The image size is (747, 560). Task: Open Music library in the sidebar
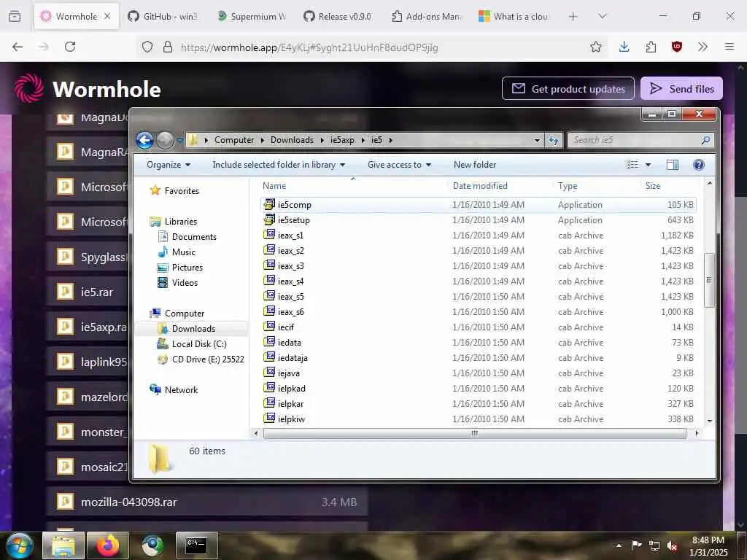coord(183,252)
